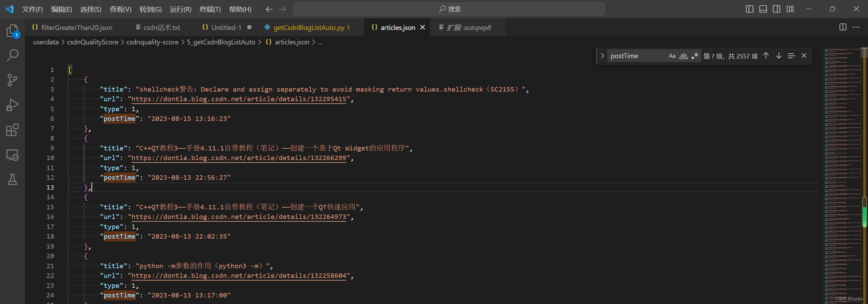The height and width of the screenshot is (304, 868).
Task: Click csdnquality-score breadcrumb segment
Action: click(x=152, y=42)
